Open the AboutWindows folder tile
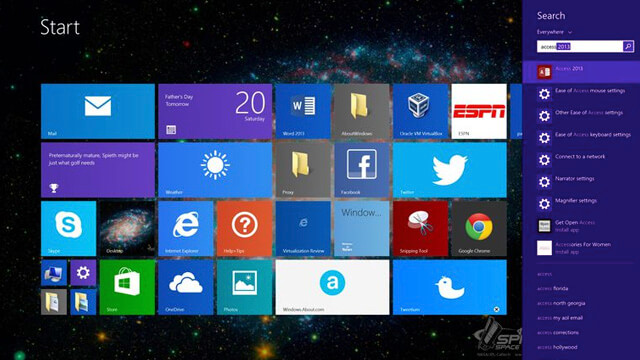The height and width of the screenshot is (360, 640). click(x=362, y=111)
